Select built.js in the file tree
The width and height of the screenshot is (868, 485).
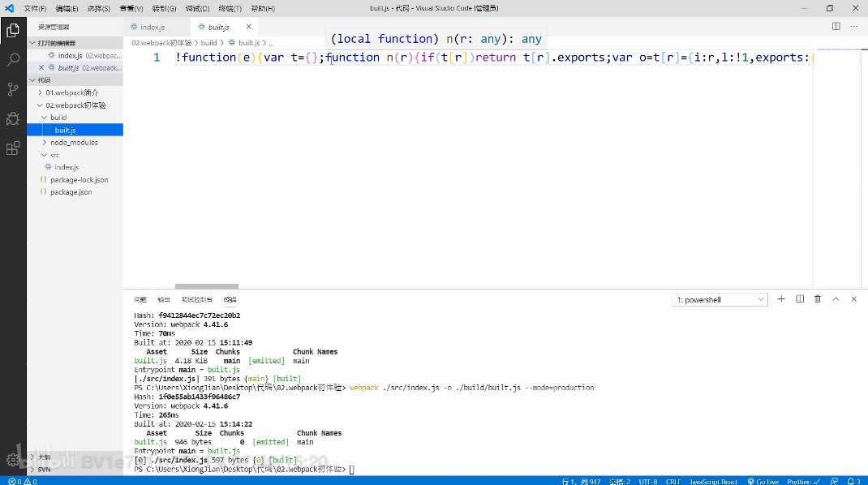click(75, 130)
